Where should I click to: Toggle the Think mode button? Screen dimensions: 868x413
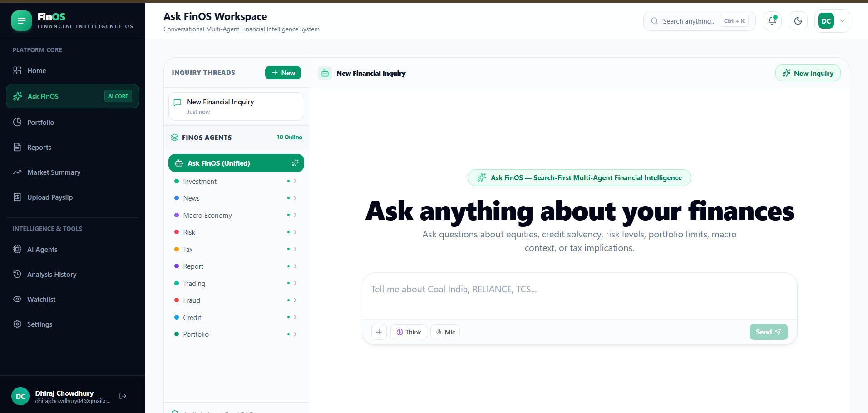[x=409, y=332]
